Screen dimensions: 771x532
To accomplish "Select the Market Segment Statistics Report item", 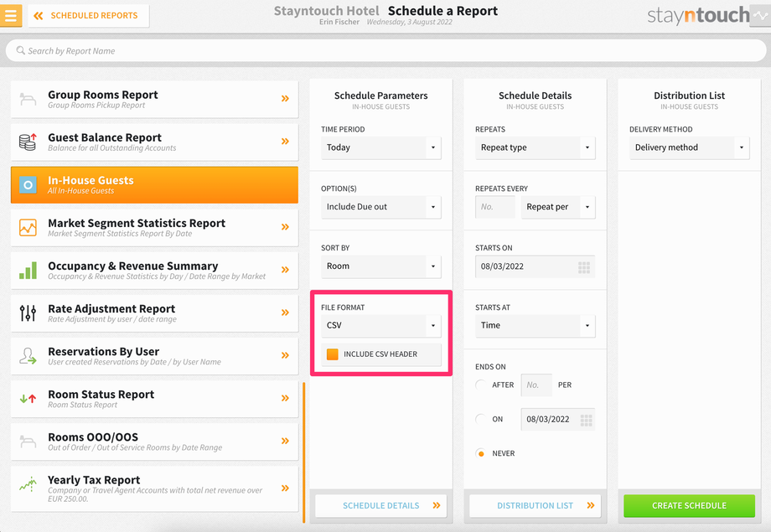I will 154,228.
